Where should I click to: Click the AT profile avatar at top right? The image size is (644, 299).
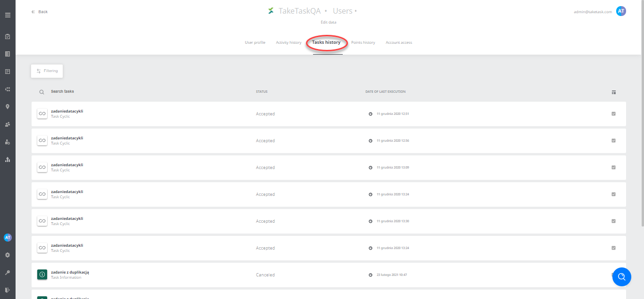click(x=621, y=11)
